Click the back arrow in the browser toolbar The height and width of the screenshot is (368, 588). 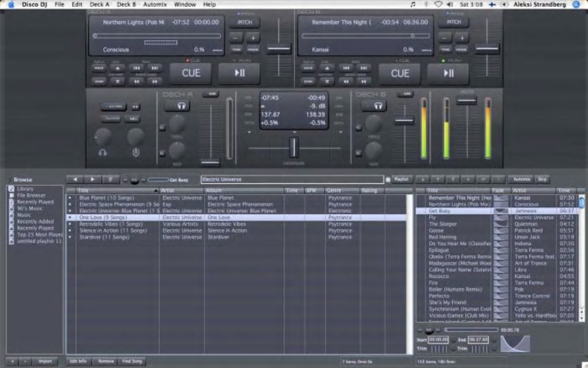75,179
